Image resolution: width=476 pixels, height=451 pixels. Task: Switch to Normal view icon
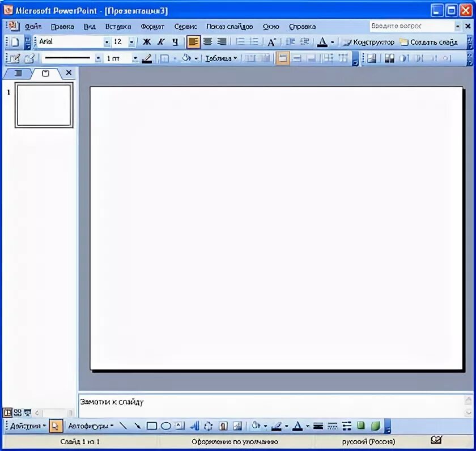[7, 413]
